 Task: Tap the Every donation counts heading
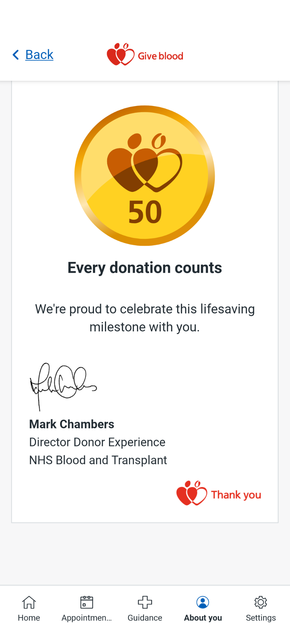[x=145, y=268]
